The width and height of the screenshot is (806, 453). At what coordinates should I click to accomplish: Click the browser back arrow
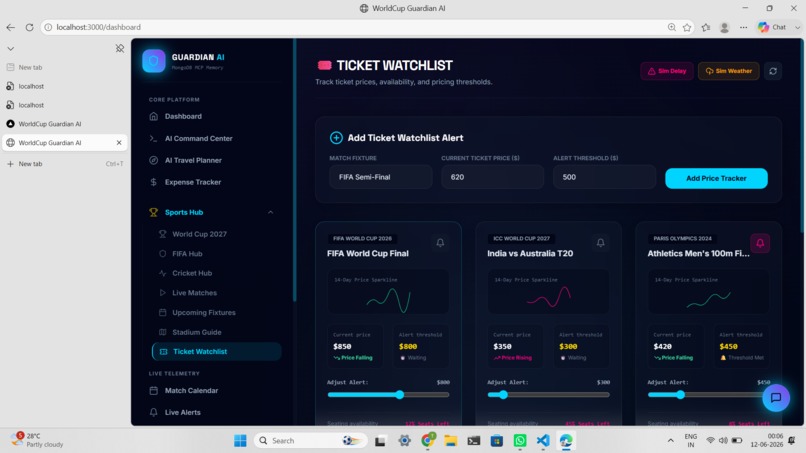11,27
